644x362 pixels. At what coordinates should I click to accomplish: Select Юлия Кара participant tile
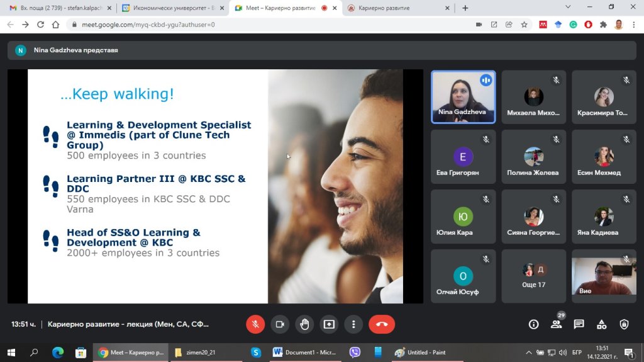[x=464, y=217]
